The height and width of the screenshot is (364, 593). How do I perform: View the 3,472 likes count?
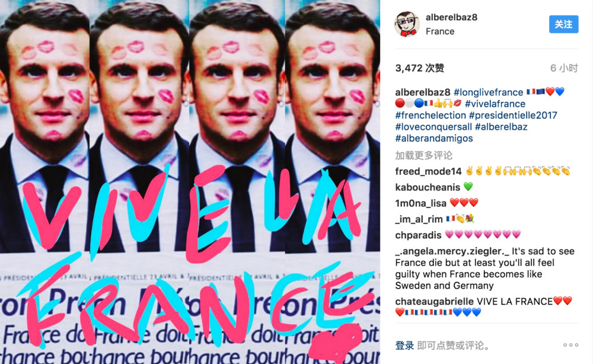pos(419,68)
